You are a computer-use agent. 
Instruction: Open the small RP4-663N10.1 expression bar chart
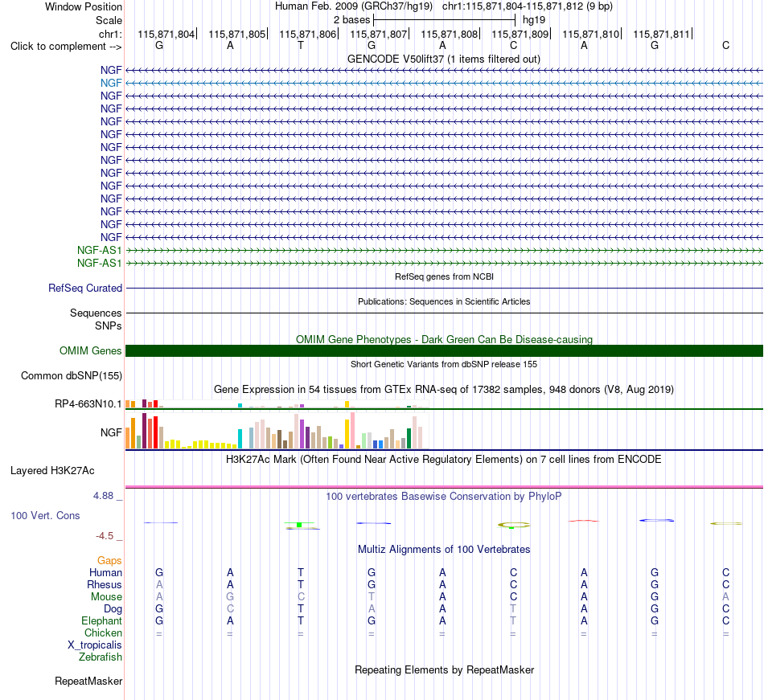(x=277, y=404)
